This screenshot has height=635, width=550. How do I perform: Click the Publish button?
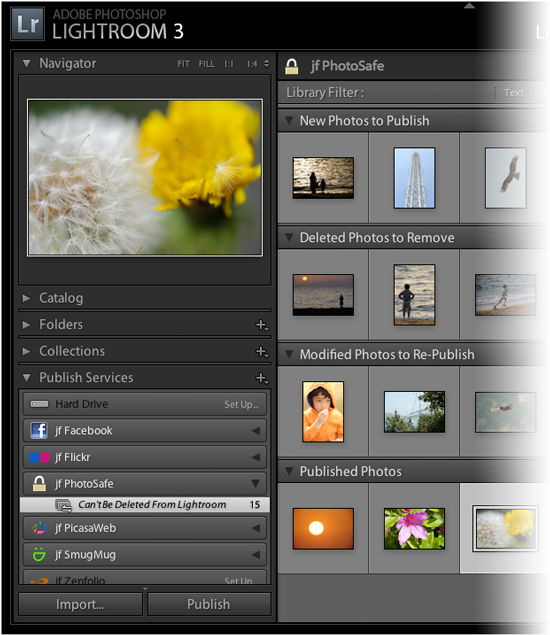(209, 604)
